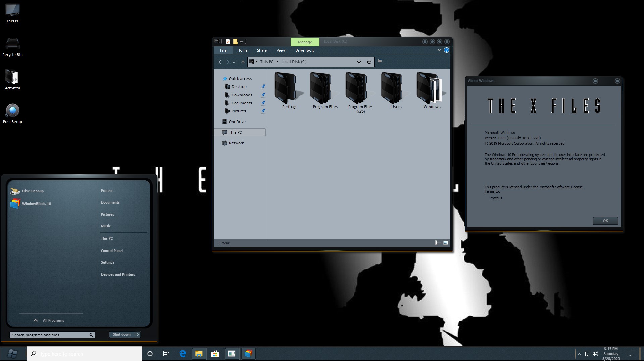Click the Manage contextual tab
Screen dimensions: 644x361
(x=305, y=42)
